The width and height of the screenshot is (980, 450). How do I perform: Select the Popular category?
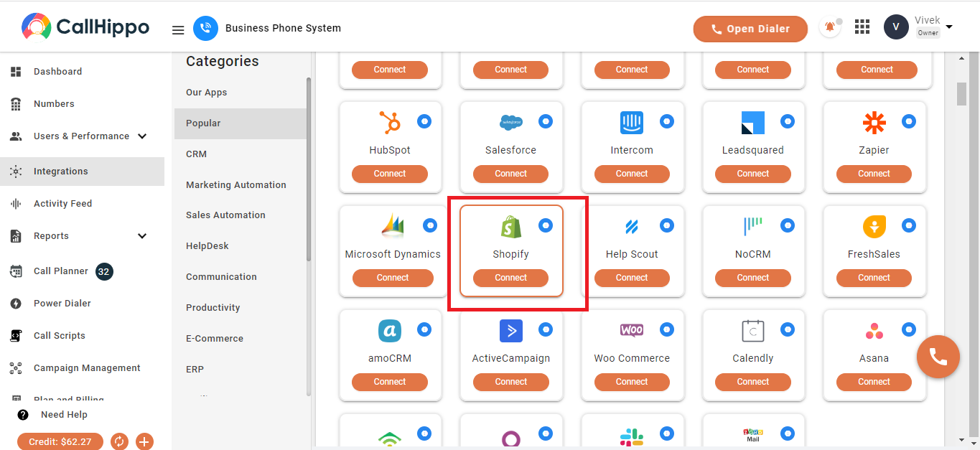tap(240, 123)
